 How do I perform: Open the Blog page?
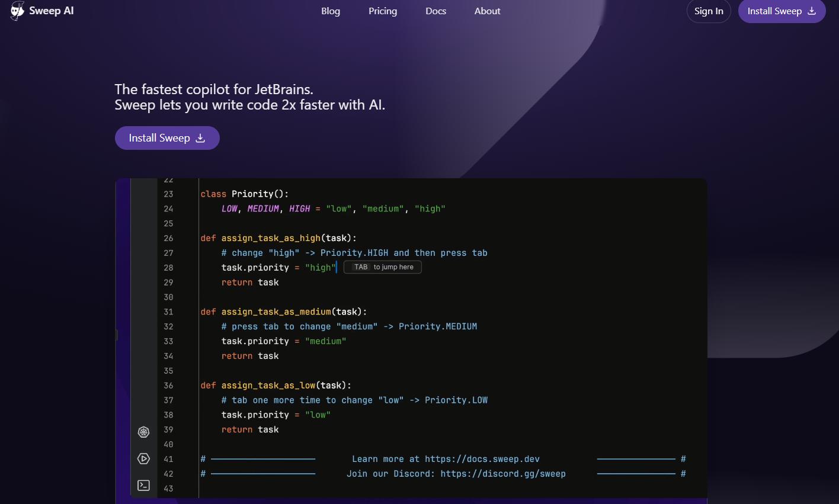[x=331, y=11]
